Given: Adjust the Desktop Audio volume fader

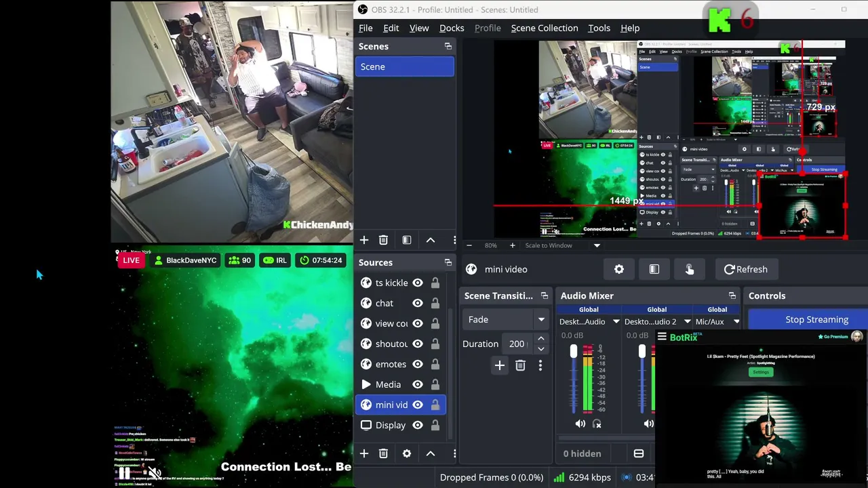Looking at the screenshot, I should coord(574,351).
